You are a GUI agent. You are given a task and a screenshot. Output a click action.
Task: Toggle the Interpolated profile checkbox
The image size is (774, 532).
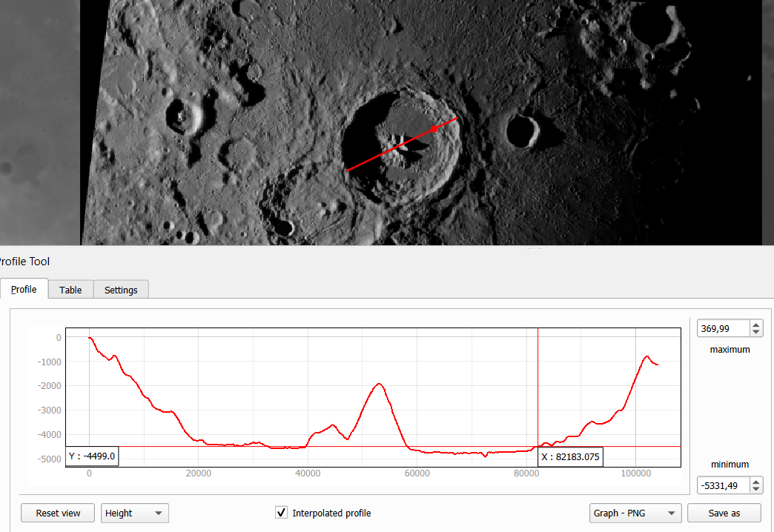pyautogui.click(x=281, y=513)
